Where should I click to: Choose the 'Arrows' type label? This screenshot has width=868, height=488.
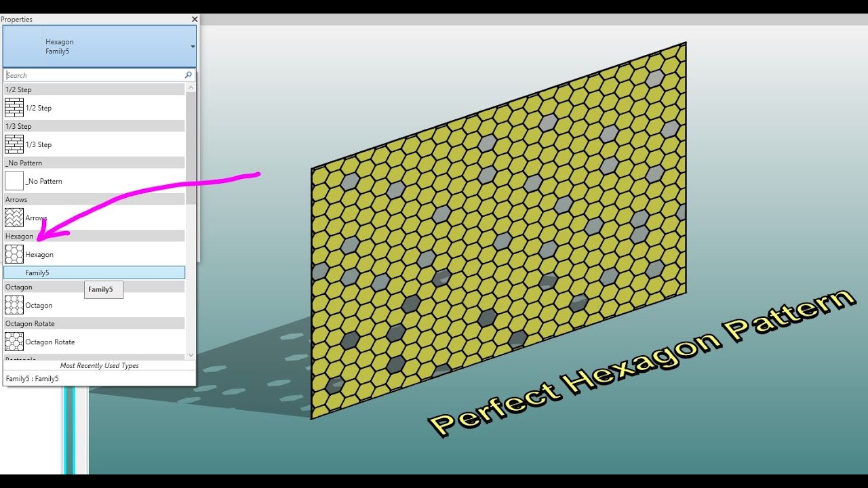click(x=37, y=218)
